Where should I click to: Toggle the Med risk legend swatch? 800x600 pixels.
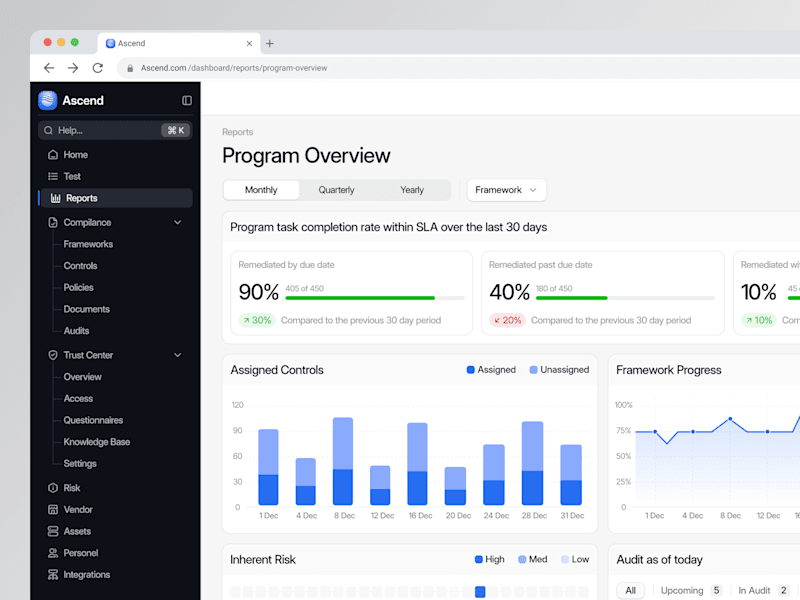522,559
